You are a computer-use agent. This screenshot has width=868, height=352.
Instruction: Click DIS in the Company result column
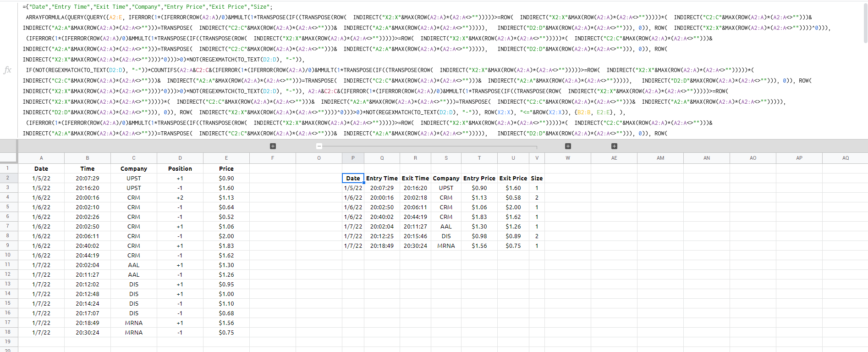[446, 236]
